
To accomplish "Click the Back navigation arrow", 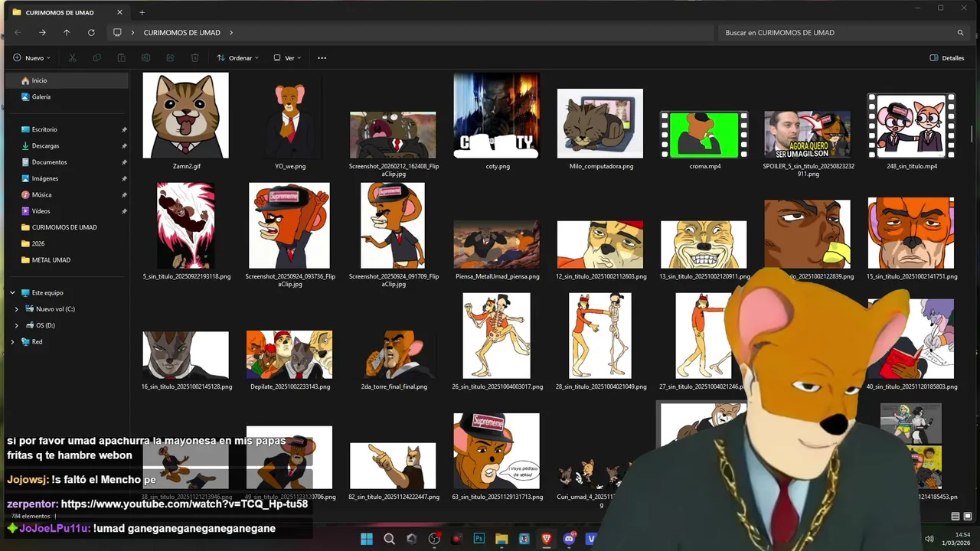I will 18,33.
